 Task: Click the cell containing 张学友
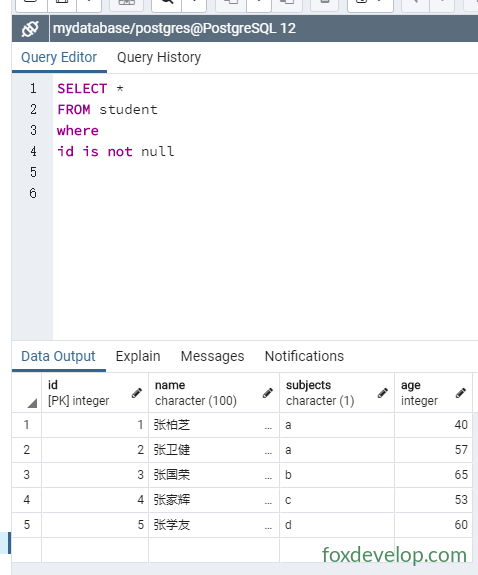click(x=214, y=525)
